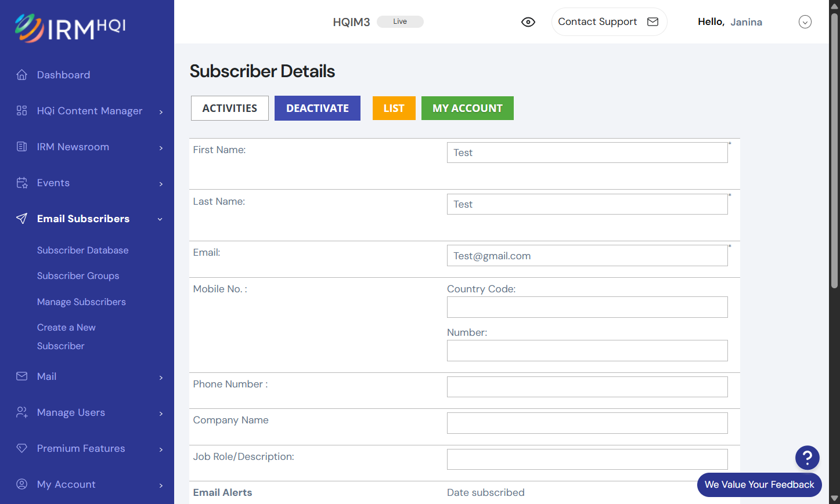
Task: Expand the Mail submenu chevron
Action: [161, 377]
